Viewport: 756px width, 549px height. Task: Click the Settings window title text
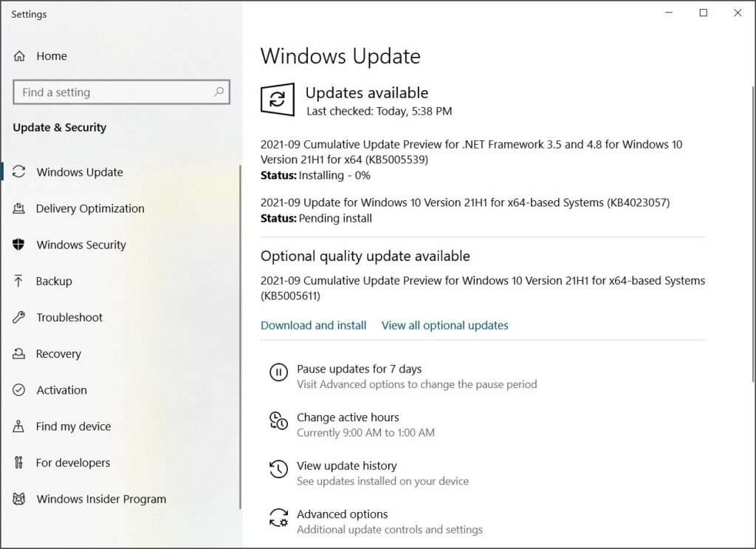coord(29,14)
